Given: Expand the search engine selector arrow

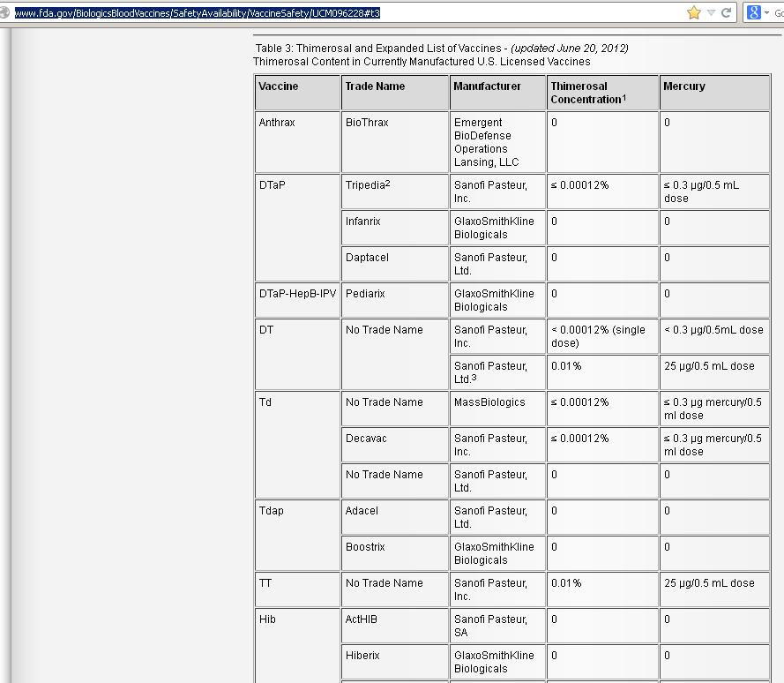Looking at the screenshot, I should (766, 13).
